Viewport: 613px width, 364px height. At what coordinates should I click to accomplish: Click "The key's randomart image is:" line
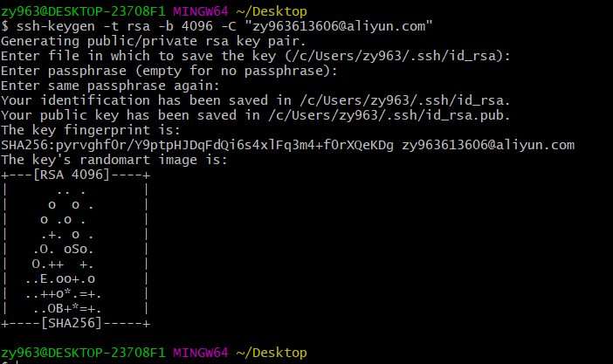114,160
